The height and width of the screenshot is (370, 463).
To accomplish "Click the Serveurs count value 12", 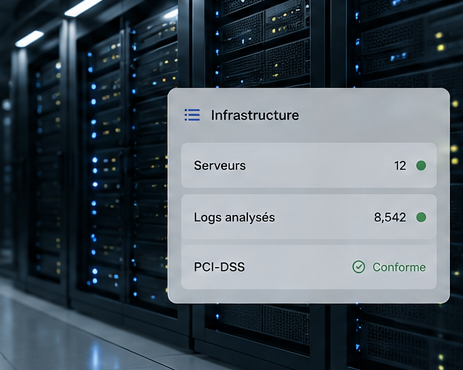I will (x=400, y=166).
